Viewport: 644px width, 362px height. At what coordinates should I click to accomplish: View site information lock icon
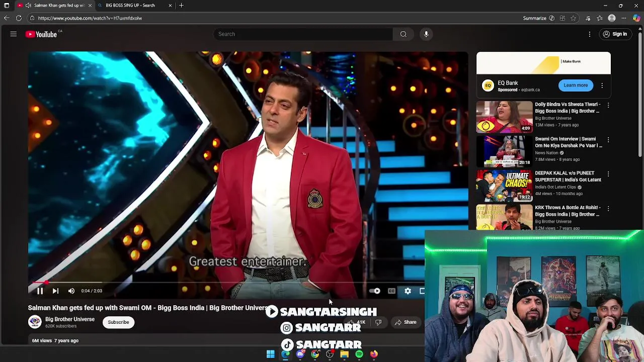(x=32, y=18)
